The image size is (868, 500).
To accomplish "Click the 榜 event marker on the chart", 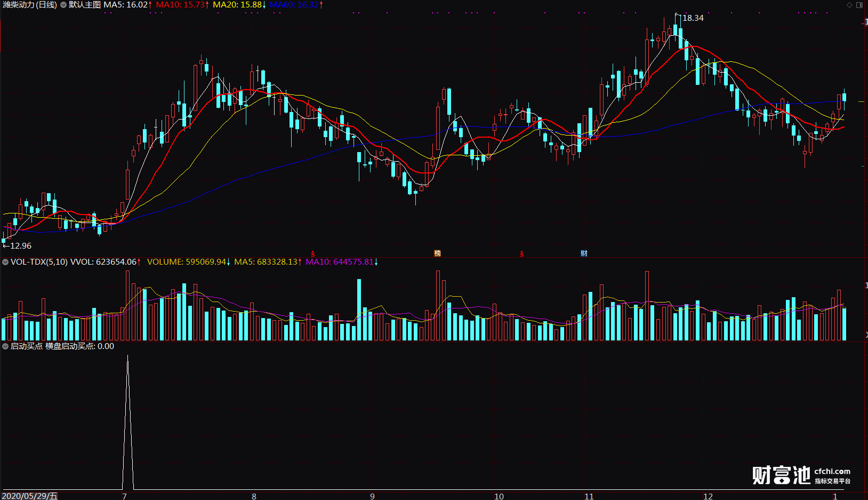I will coord(438,253).
